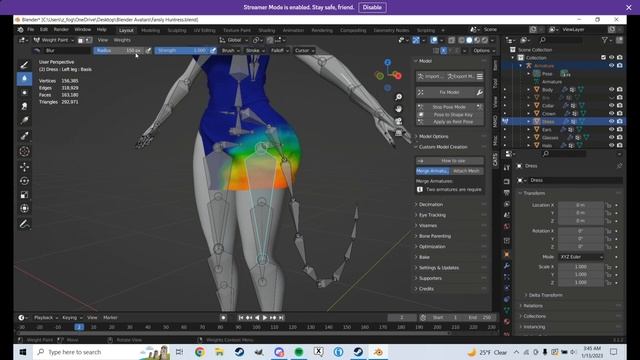640x360 pixels.
Task: Click the viewport pan hand icon
Action: (x=398, y=109)
